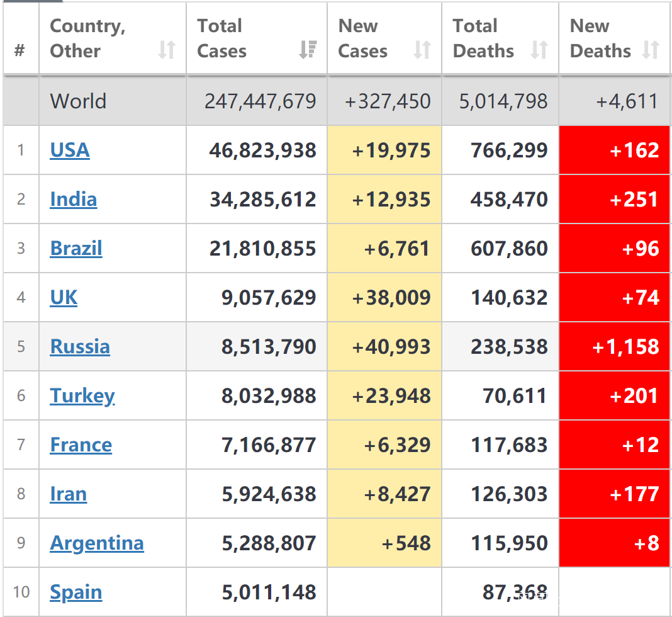Viewport: 672px width, 617px height.
Task: Open the USA country link
Action: (70, 150)
